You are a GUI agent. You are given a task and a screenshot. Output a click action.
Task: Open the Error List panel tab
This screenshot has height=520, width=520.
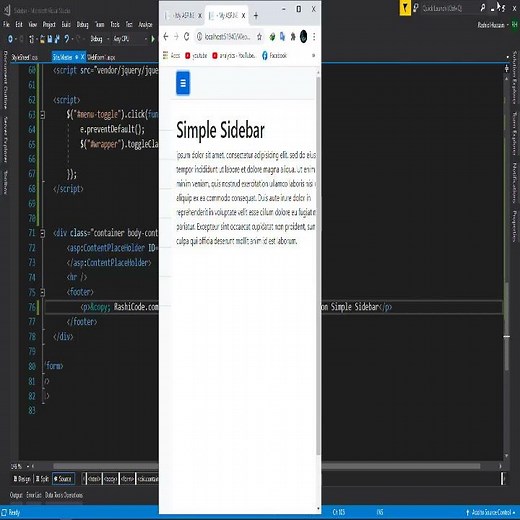click(34, 495)
